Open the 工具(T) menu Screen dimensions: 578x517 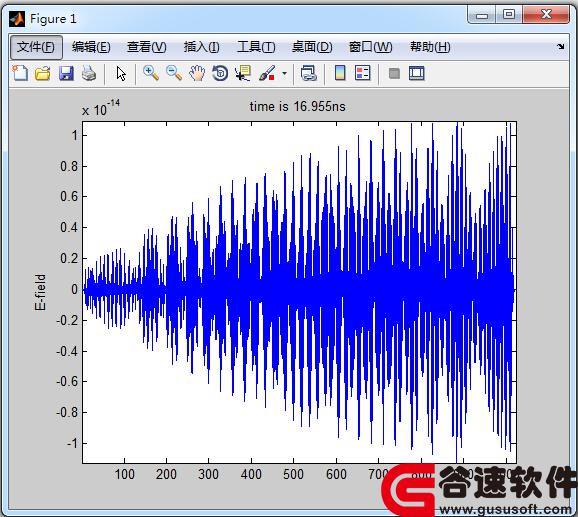pos(256,47)
